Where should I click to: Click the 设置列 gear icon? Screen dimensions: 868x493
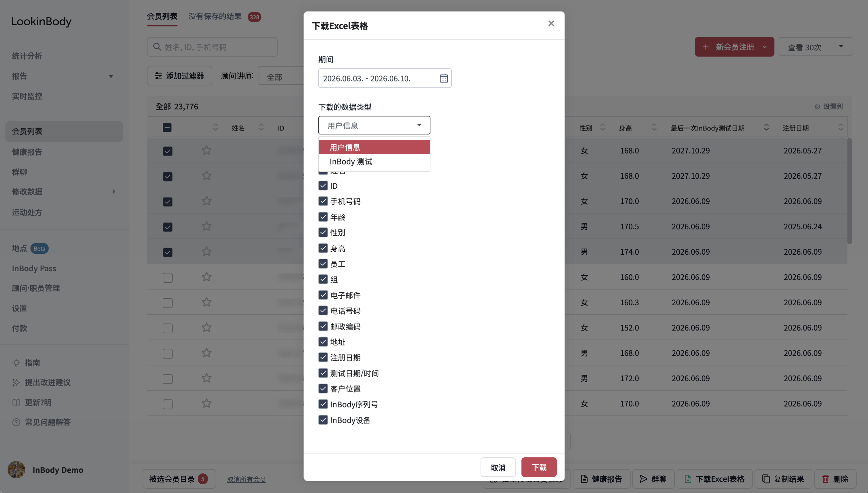click(817, 107)
